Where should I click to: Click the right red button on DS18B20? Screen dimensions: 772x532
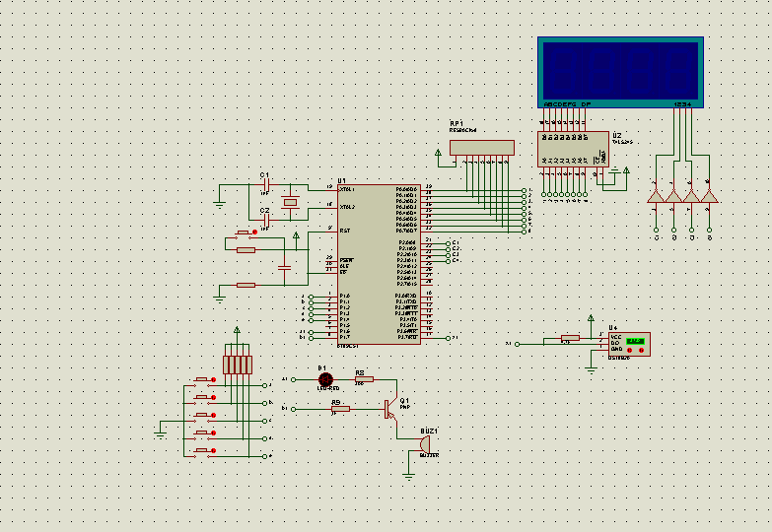click(x=642, y=351)
